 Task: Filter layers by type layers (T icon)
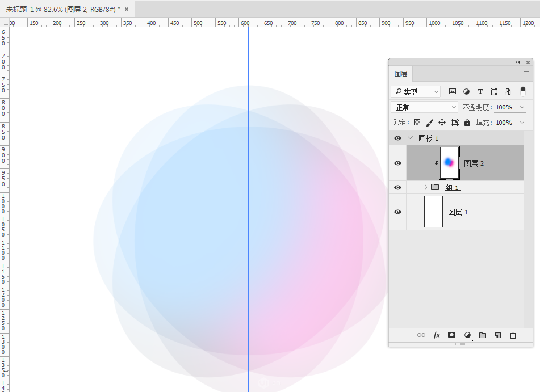[480, 91]
